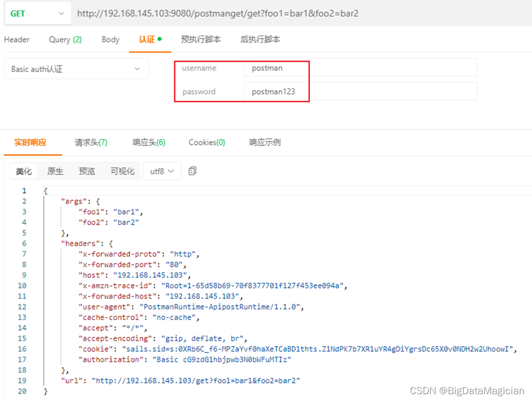The width and height of the screenshot is (532, 401).
Task: Open the 预执行脚本 pre-script tab
Action: pyautogui.click(x=200, y=39)
